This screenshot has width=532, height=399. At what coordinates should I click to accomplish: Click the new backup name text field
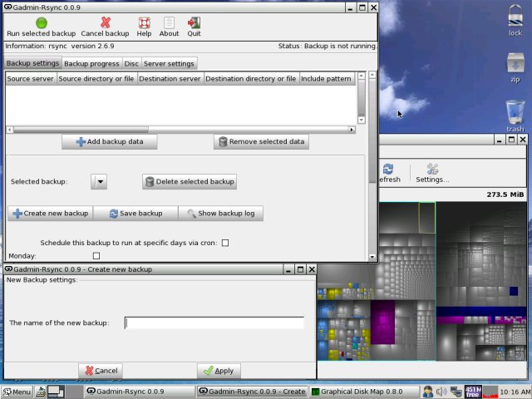click(214, 323)
